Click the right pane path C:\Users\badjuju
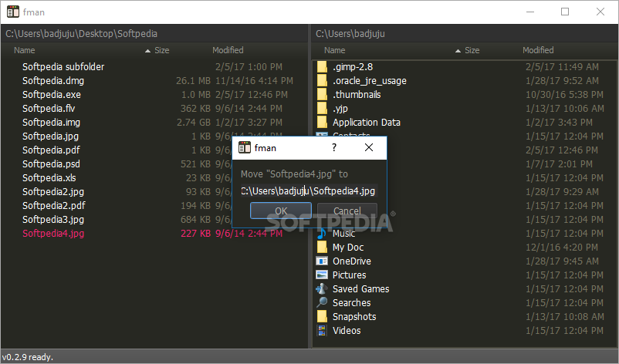 click(350, 33)
